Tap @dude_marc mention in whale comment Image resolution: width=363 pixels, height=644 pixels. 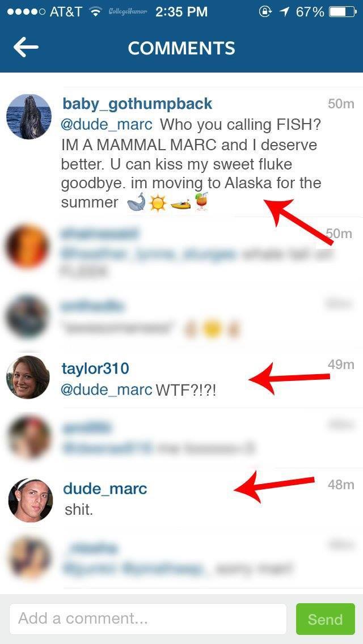pos(107,124)
